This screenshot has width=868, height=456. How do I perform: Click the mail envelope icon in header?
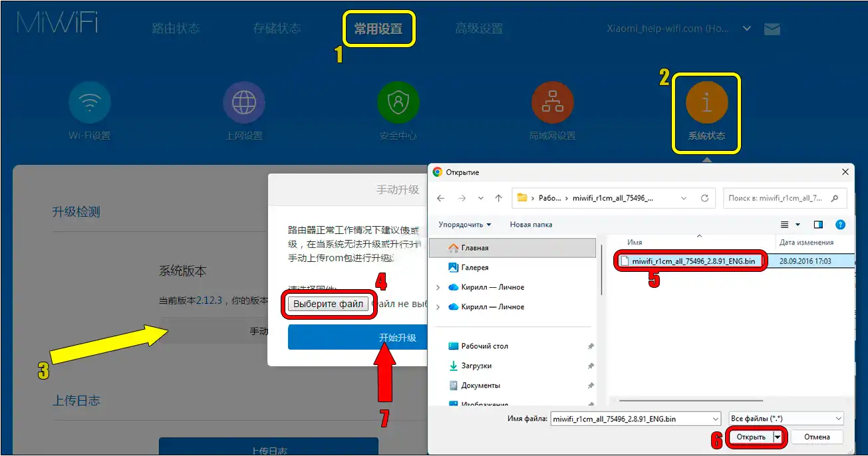(772, 29)
